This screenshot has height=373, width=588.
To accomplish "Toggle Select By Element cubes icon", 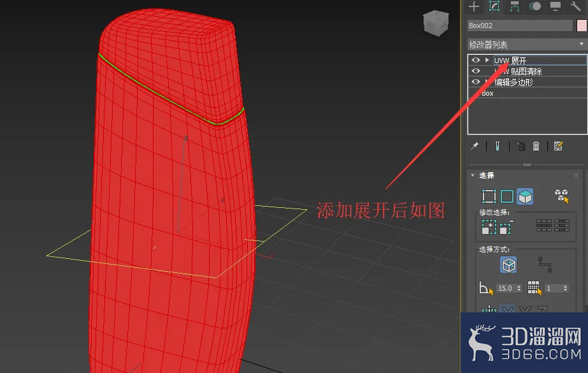I will point(561,196).
